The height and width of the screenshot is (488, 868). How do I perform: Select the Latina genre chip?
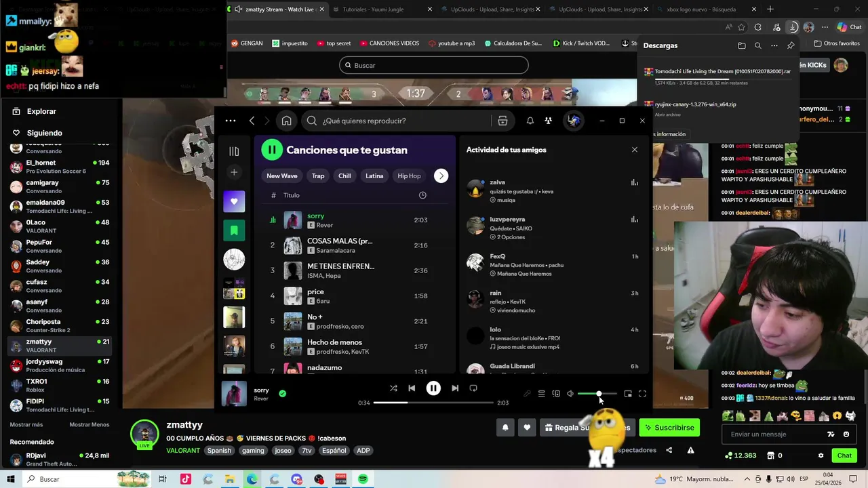[x=374, y=176]
